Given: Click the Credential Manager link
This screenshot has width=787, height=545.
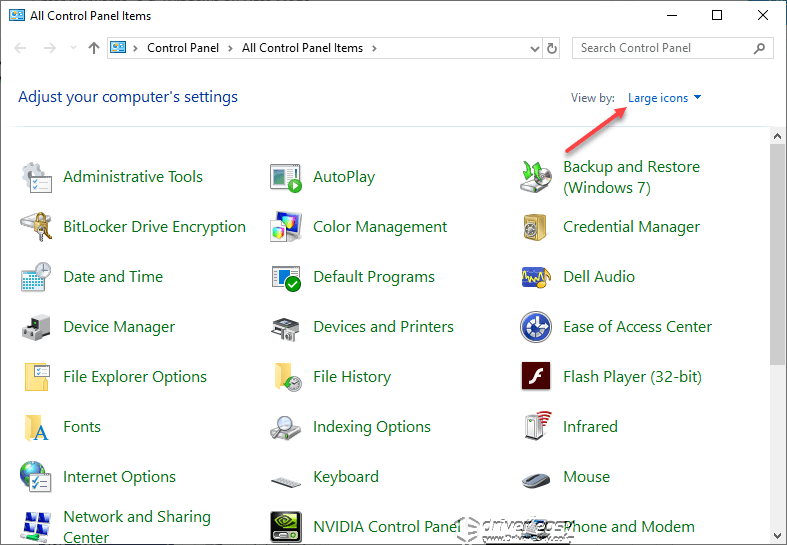Looking at the screenshot, I should pos(631,227).
